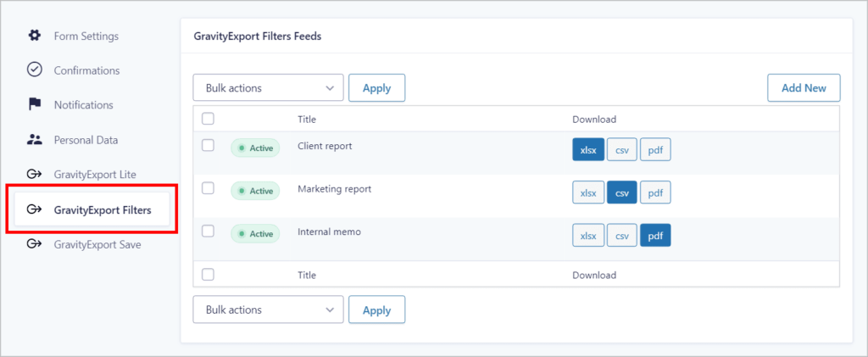Viewport: 868px width, 357px height.
Task: Download Internal memo as csv
Action: 622,235
